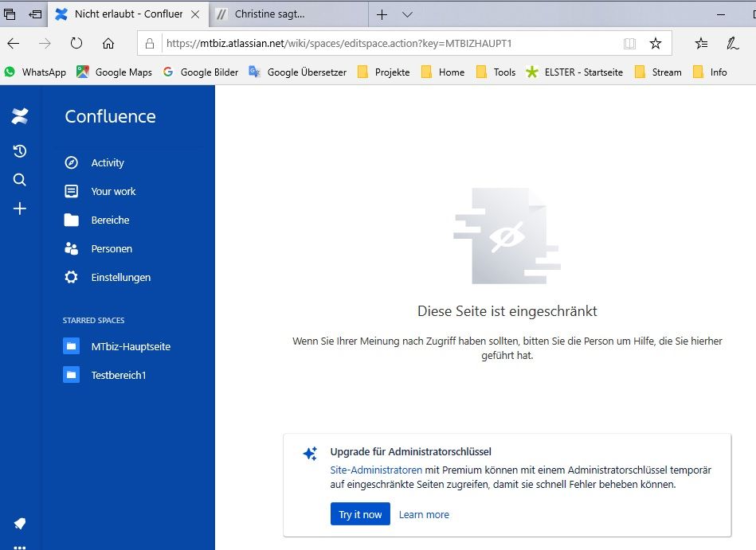The height and width of the screenshot is (550, 756).
Task: Open Your work in the sidebar
Action: click(113, 191)
